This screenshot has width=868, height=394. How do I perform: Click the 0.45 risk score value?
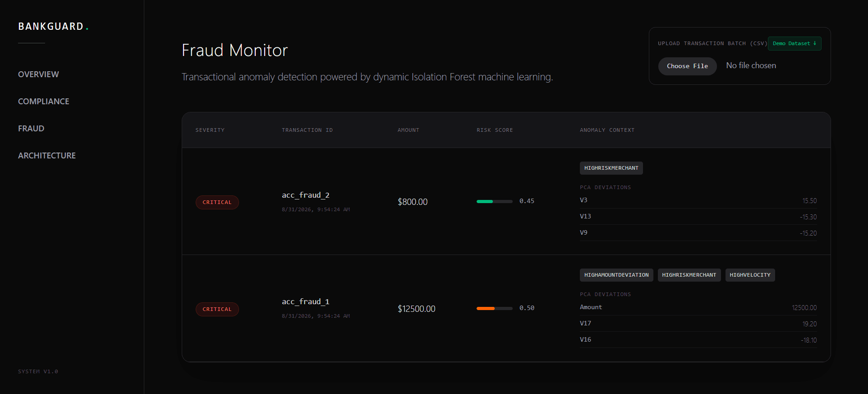tap(527, 201)
